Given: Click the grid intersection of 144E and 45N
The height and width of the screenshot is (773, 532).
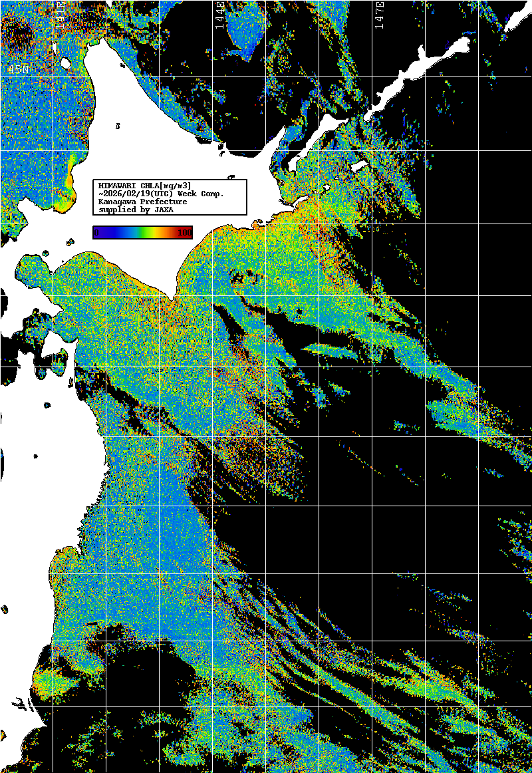Looking at the screenshot, I should (x=213, y=76).
